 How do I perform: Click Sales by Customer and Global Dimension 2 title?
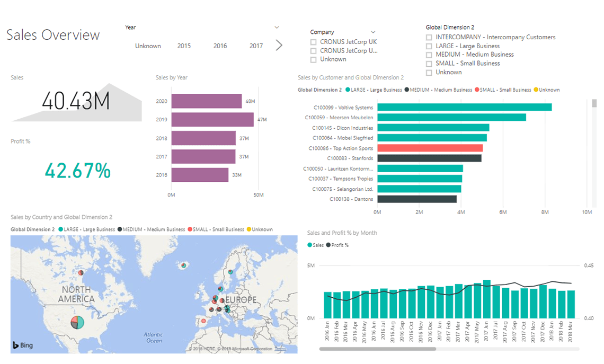click(351, 77)
